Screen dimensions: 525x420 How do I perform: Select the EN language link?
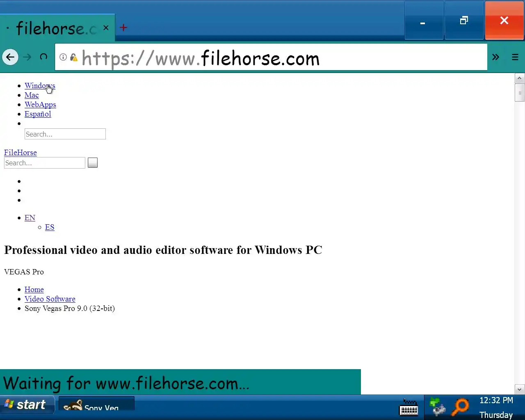click(30, 217)
